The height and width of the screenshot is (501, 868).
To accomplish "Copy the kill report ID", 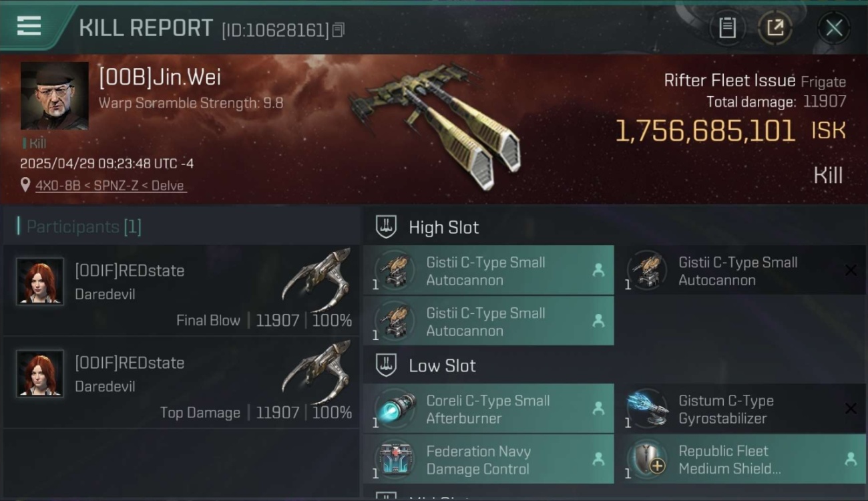I will point(339,30).
